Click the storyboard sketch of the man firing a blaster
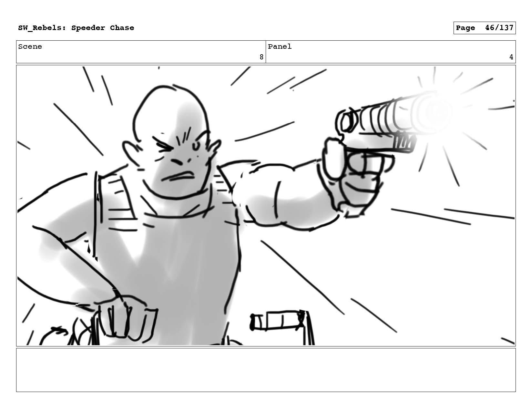 coord(266,206)
